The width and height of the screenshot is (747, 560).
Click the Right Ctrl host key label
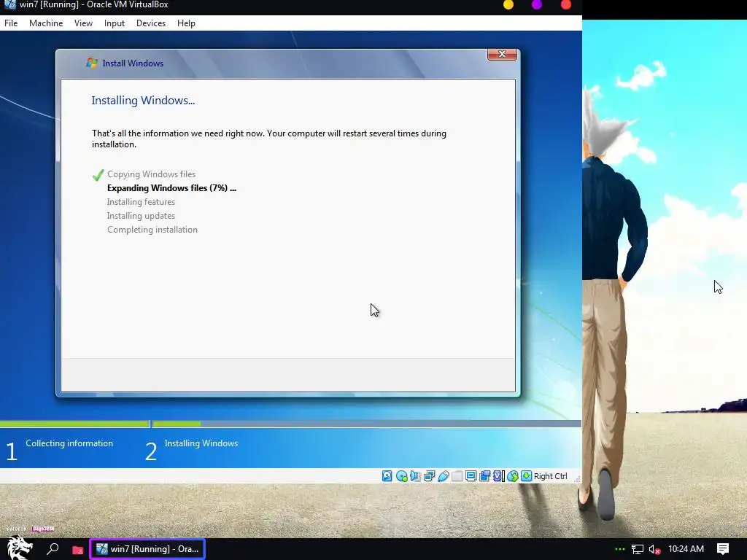point(550,476)
